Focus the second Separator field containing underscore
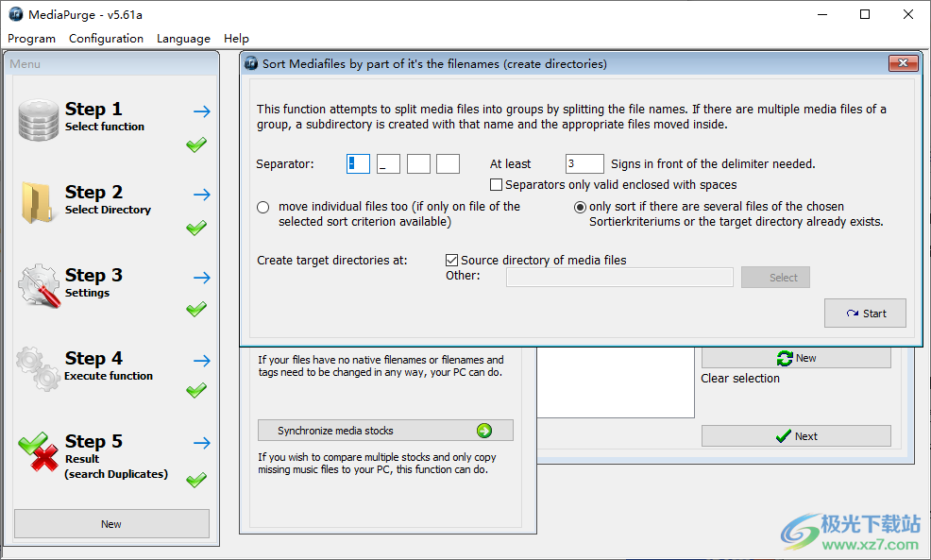Viewport: 931px width, 560px height. click(388, 164)
